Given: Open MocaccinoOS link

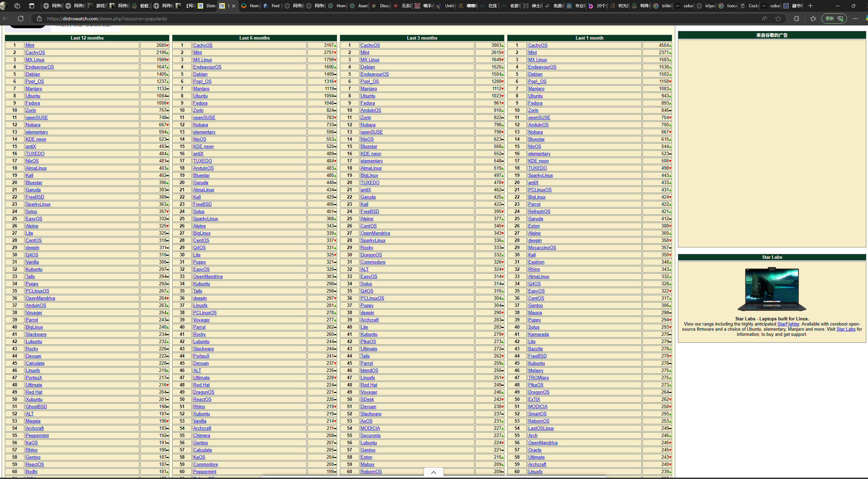Looking at the screenshot, I should coord(542,248).
